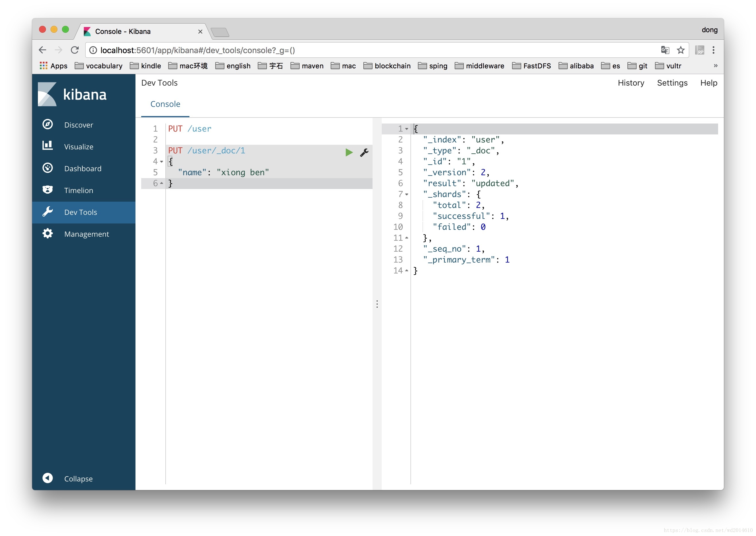Open a new browser tab

[x=220, y=32]
